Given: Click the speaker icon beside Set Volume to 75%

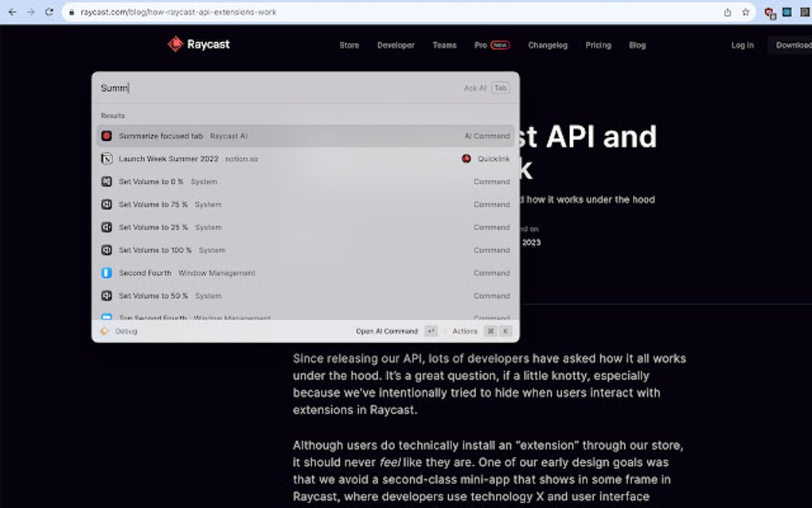Looking at the screenshot, I should tap(107, 205).
